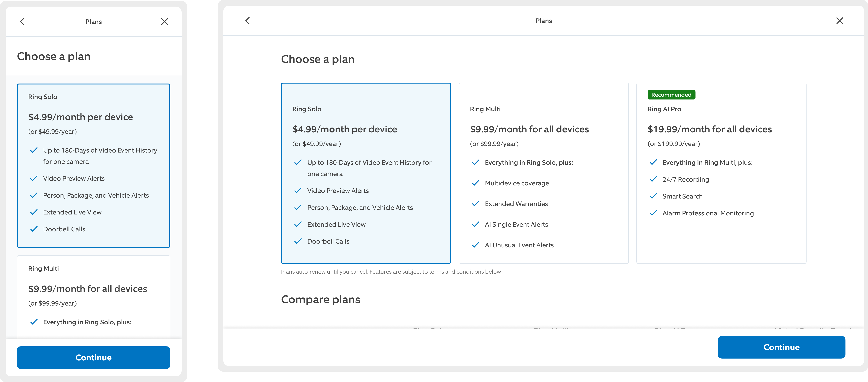Click the checkmark beside Doorbell Calls in wide panel
The width and height of the screenshot is (868, 382).
click(x=298, y=241)
